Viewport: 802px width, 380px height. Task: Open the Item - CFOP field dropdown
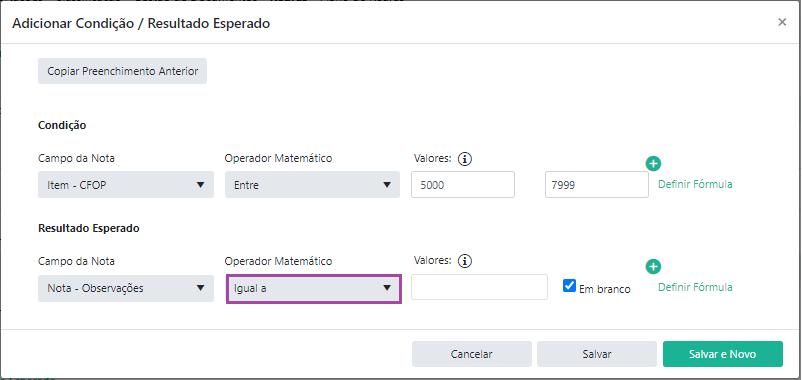pos(126,185)
